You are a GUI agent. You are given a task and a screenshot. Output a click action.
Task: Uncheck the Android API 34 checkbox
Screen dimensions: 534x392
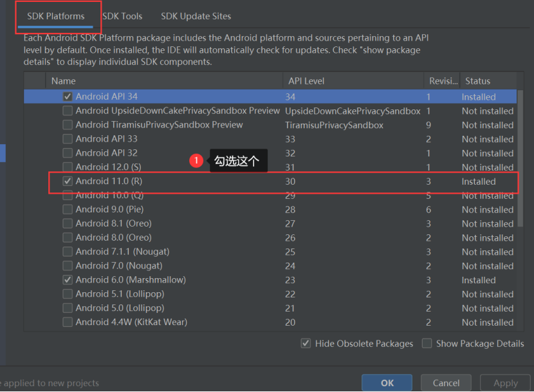click(x=68, y=97)
